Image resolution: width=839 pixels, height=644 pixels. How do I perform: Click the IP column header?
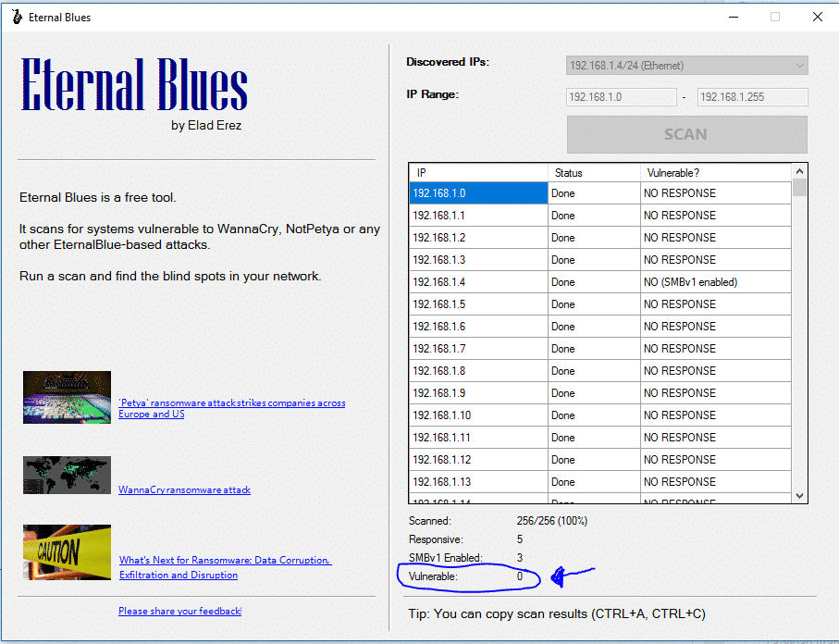coord(479,173)
